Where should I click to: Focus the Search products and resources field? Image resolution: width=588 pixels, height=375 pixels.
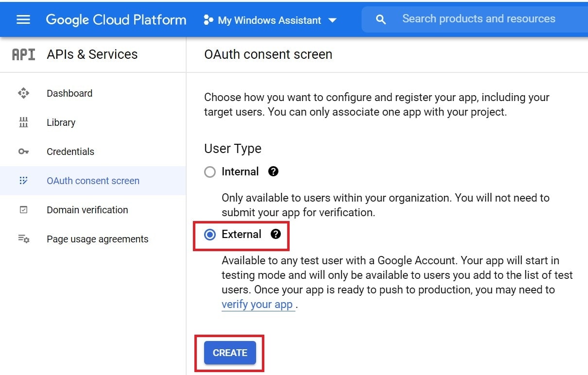pyautogui.click(x=479, y=19)
